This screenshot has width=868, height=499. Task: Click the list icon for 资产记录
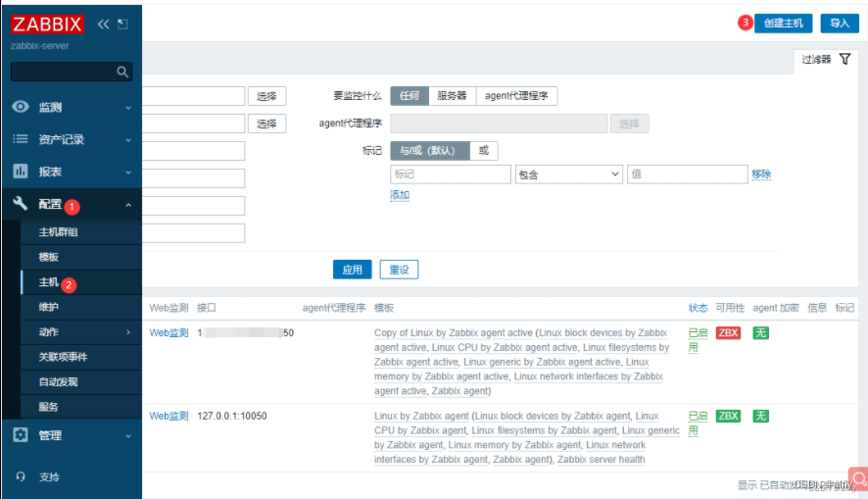click(21, 139)
